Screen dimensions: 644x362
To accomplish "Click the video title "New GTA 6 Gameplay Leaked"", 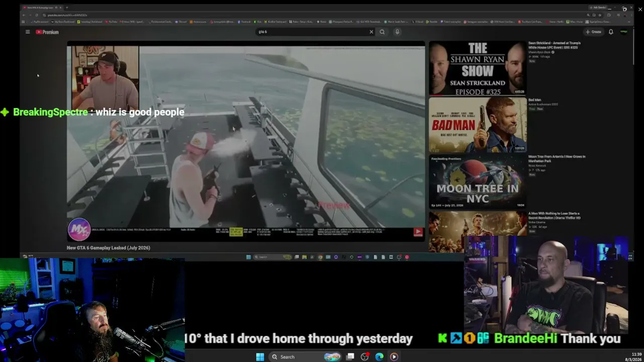I will pos(109,248).
